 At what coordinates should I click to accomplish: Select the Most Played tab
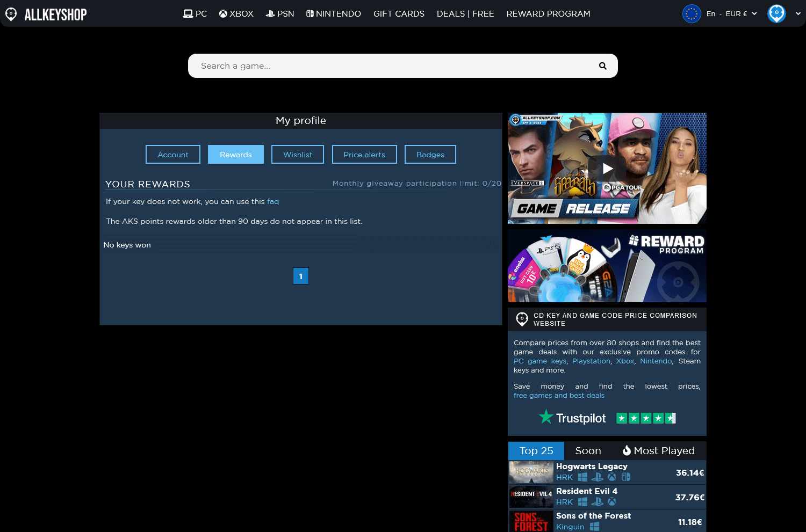tap(658, 451)
